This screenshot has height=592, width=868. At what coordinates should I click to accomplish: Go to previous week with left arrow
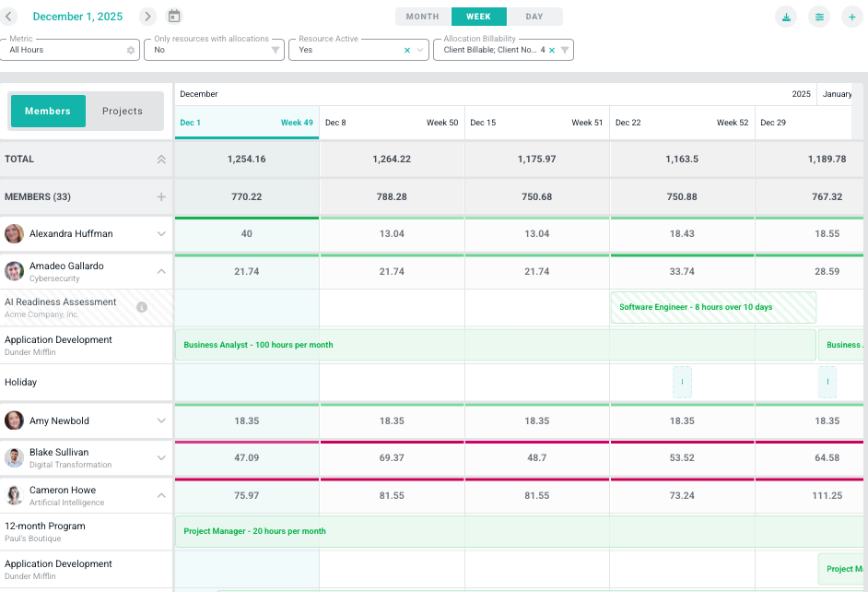10,17
